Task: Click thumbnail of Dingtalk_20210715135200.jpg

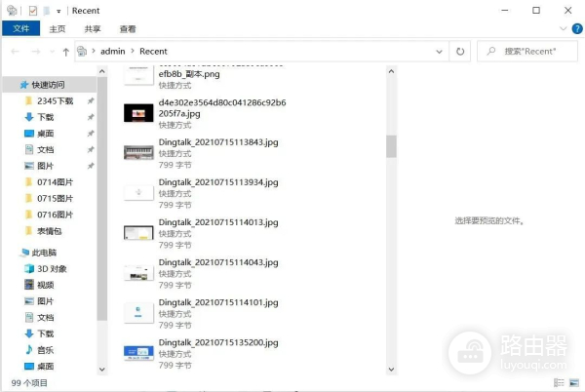Action: tap(138, 353)
